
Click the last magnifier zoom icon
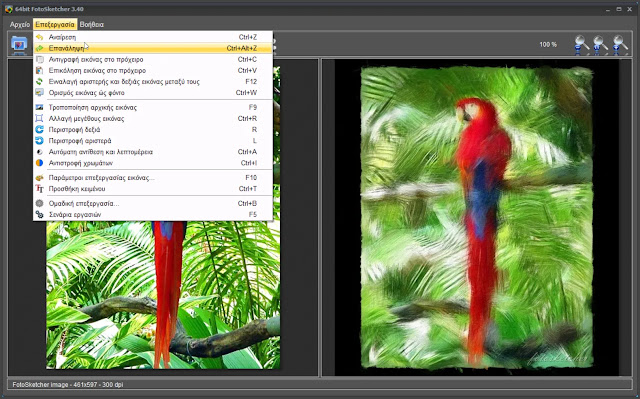pos(620,45)
